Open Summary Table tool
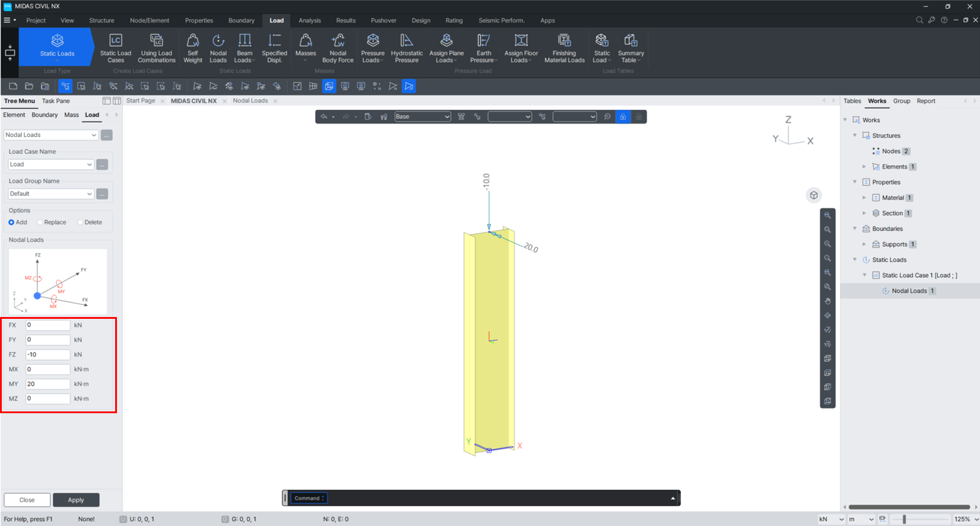 pyautogui.click(x=630, y=47)
